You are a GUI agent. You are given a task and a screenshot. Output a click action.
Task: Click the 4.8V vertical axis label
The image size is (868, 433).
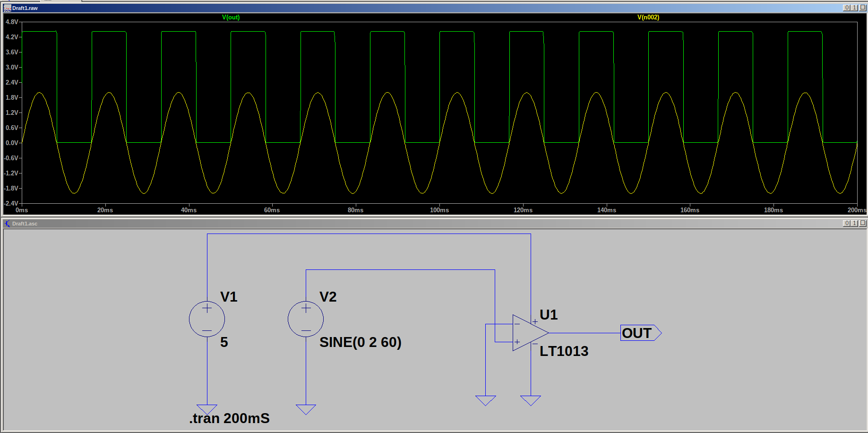(x=12, y=22)
